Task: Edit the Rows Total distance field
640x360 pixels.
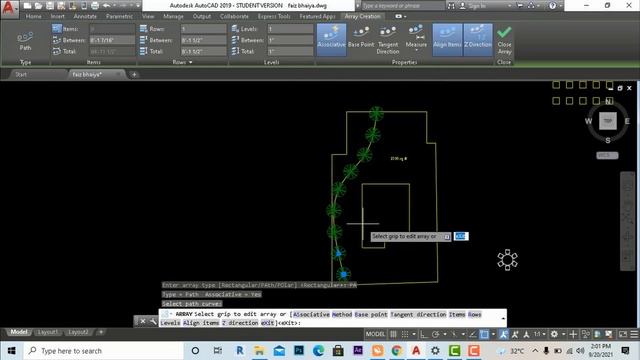Action: pyautogui.click(x=203, y=51)
